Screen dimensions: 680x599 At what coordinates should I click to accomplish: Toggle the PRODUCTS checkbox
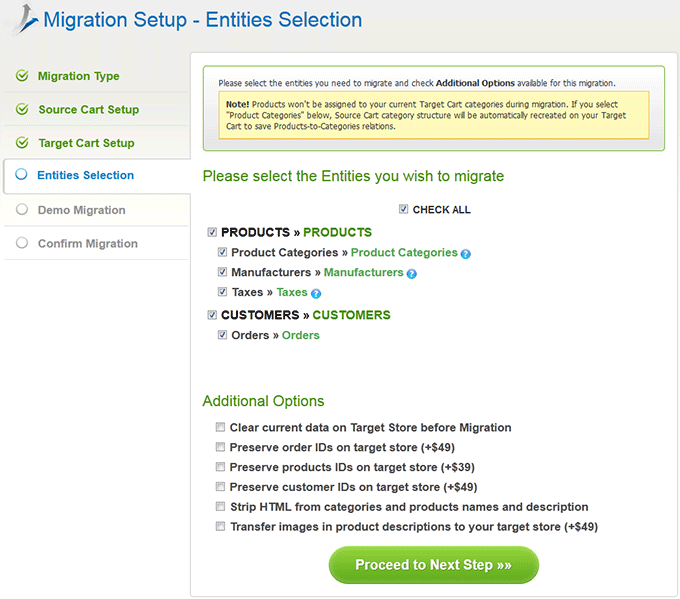212,232
